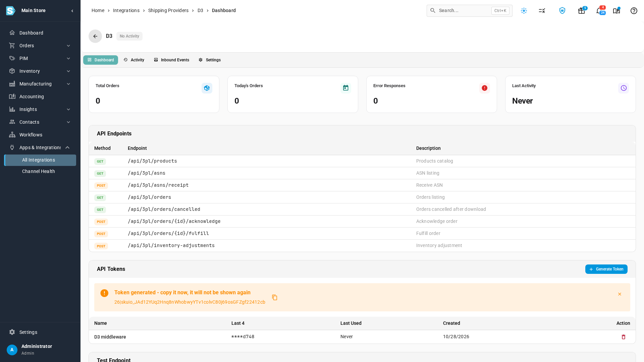The width and height of the screenshot is (644, 362).
Task: Delete the D3 middleware token
Action: tap(624, 337)
